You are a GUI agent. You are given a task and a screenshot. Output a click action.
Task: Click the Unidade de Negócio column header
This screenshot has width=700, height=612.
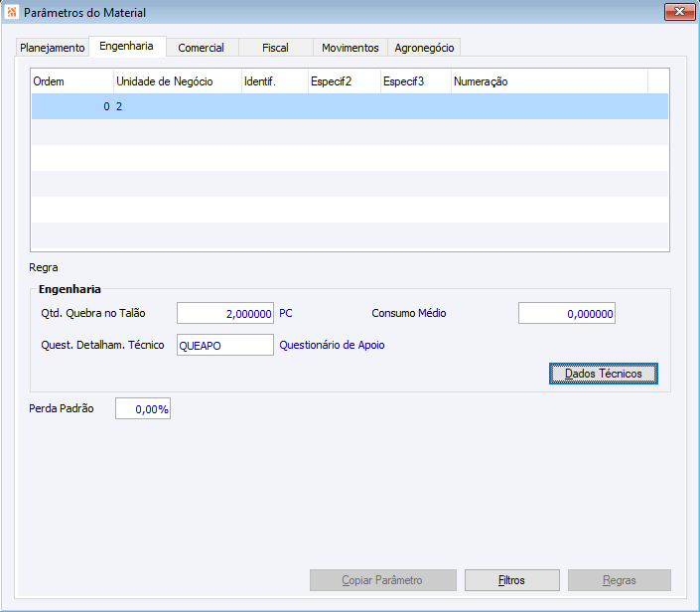(177, 81)
